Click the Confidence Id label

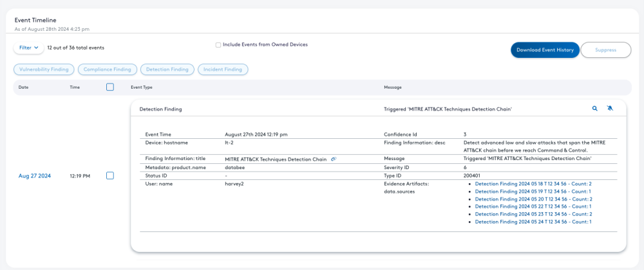pos(401,134)
